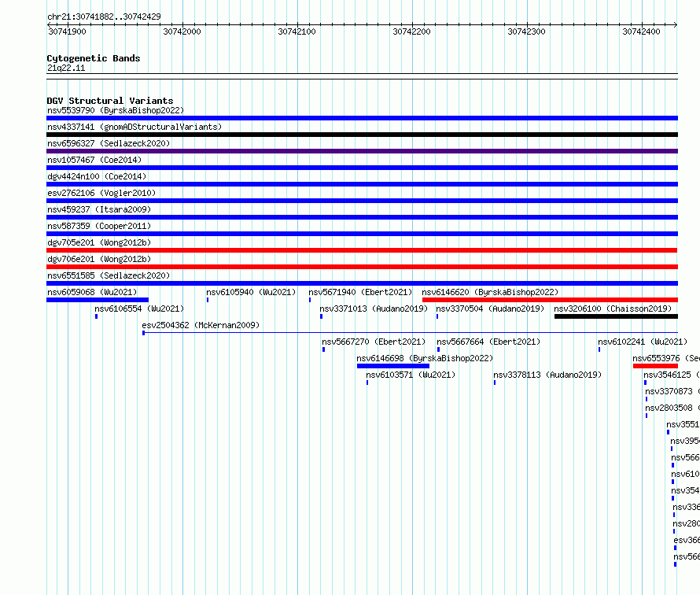
Task: Click the blue bar under nsv6146698
Action: tap(392, 366)
